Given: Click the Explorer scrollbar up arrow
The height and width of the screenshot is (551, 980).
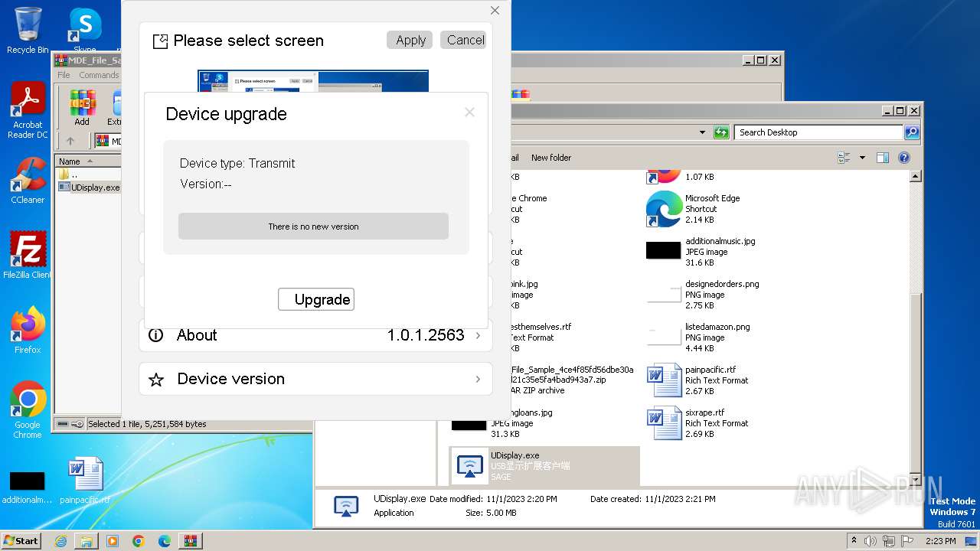Looking at the screenshot, I should (x=915, y=177).
